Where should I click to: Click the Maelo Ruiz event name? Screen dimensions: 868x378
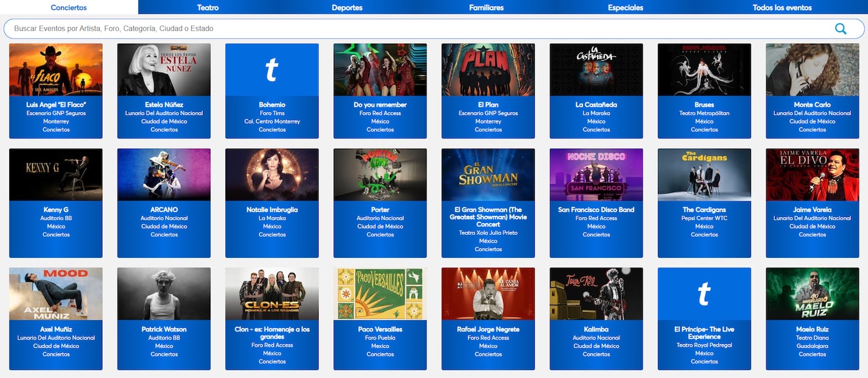pos(812,329)
